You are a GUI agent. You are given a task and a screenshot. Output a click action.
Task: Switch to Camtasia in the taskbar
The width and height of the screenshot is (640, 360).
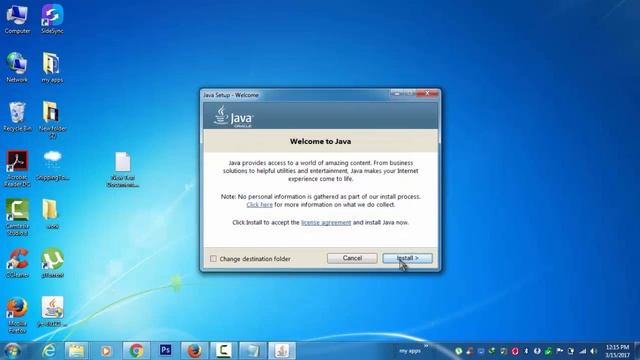(x=224, y=351)
